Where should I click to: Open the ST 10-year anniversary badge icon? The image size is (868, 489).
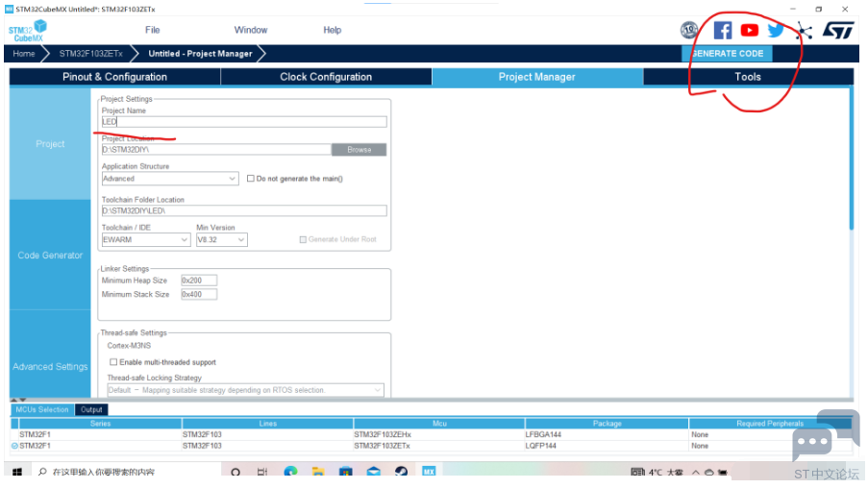coord(688,30)
